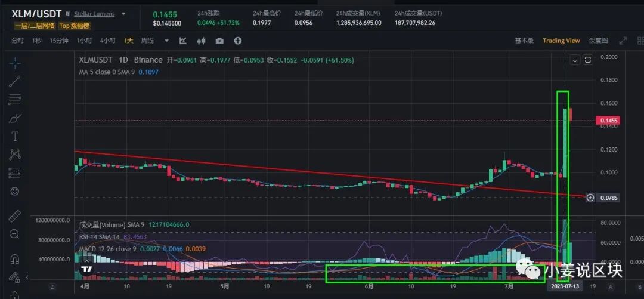Select the brush drawing tool

15,118
